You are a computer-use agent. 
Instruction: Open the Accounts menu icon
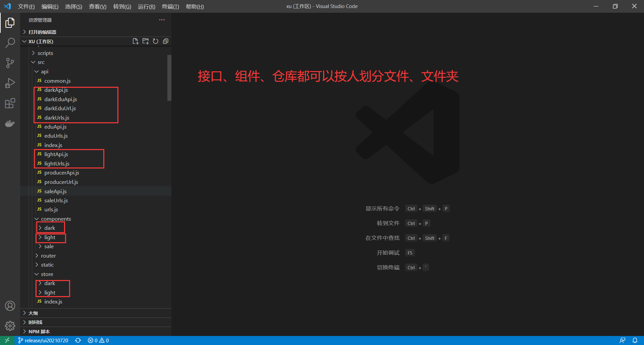(x=10, y=306)
